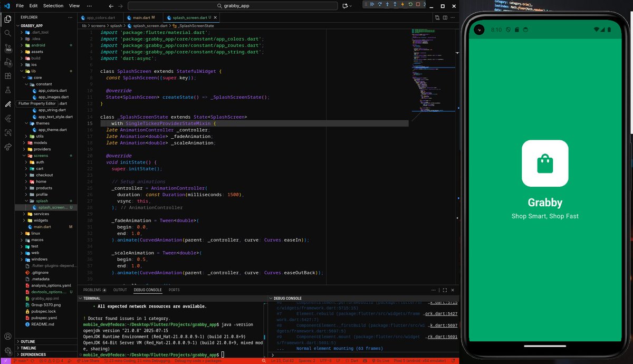This screenshot has height=364, width=633.
Task: Switch to the main.dart editor tab
Action: pyautogui.click(x=143, y=17)
